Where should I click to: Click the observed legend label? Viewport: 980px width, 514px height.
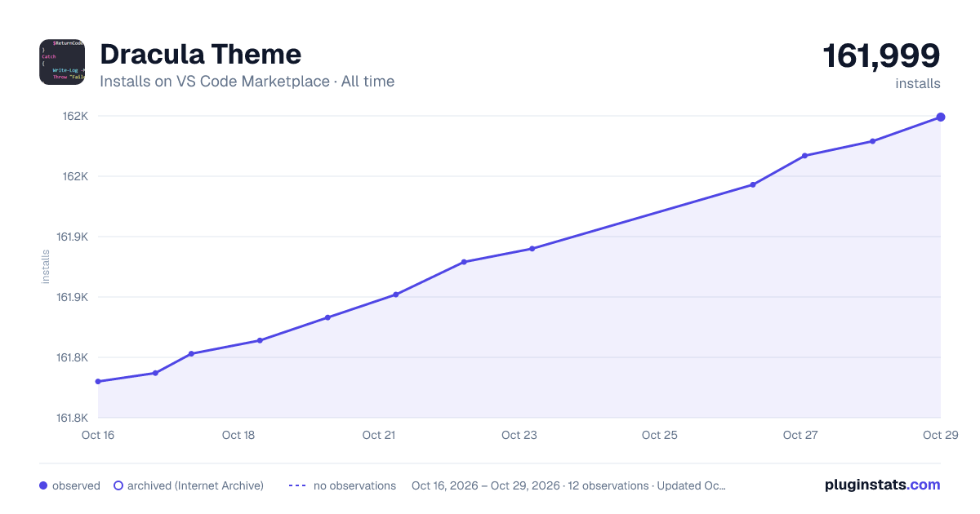point(76,485)
